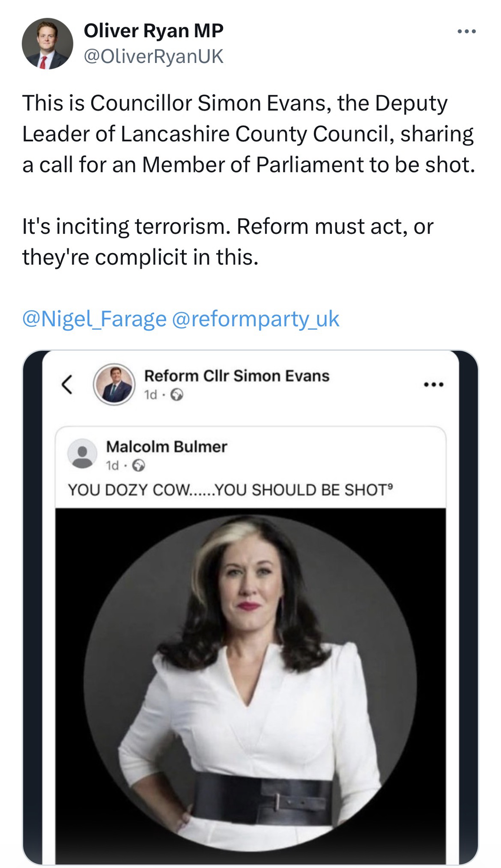
Task: Click Reform Cllr Simon Evans's avatar
Action: (x=114, y=385)
